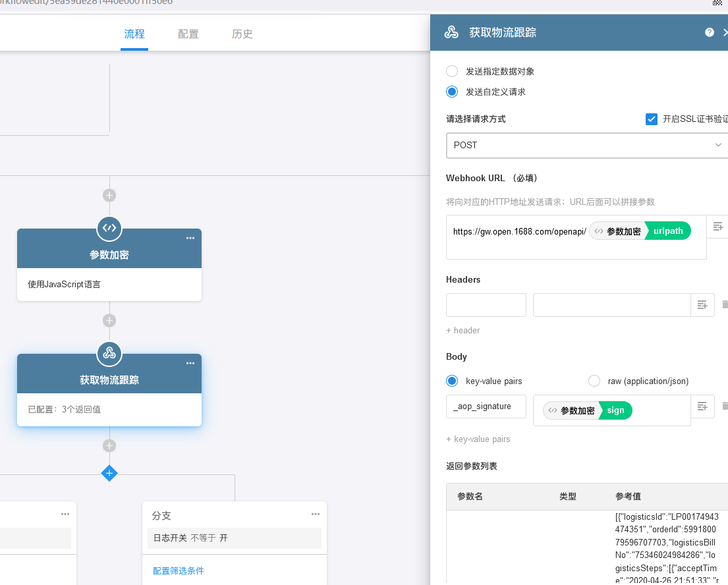
Task: Switch to the 历史 tab
Action: click(242, 34)
